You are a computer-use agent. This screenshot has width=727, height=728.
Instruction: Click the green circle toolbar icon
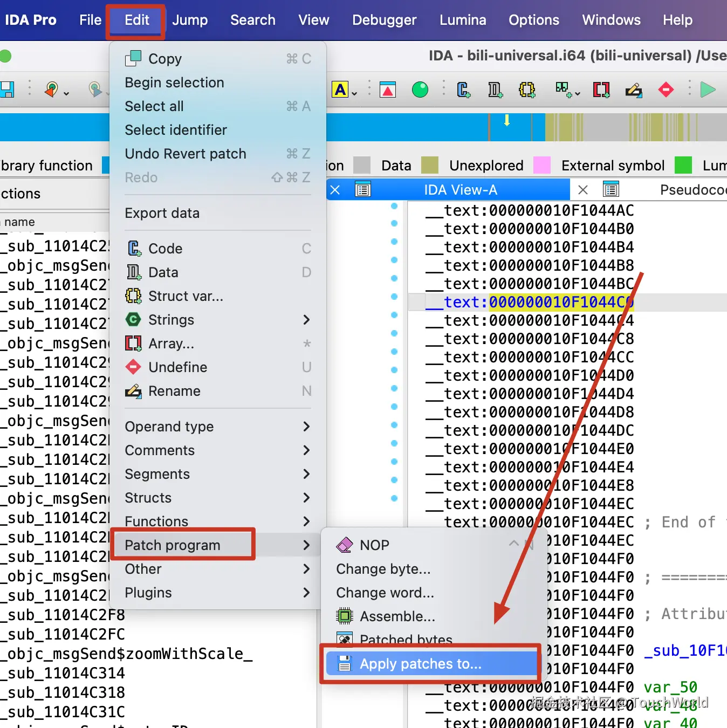point(420,90)
